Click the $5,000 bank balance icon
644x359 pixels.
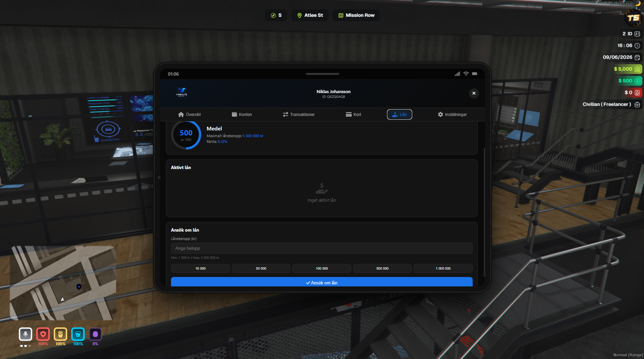(637, 69)
